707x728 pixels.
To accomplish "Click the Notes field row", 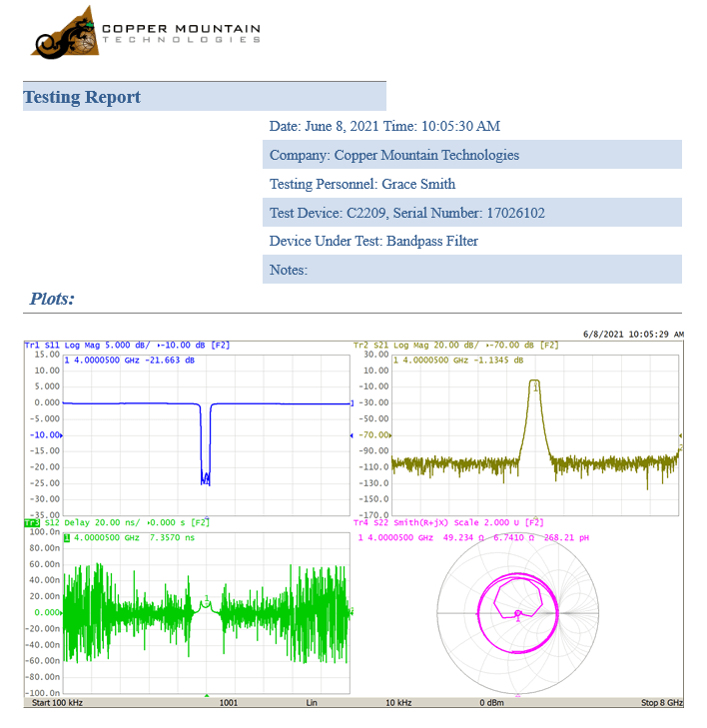I will click(471, 270).
